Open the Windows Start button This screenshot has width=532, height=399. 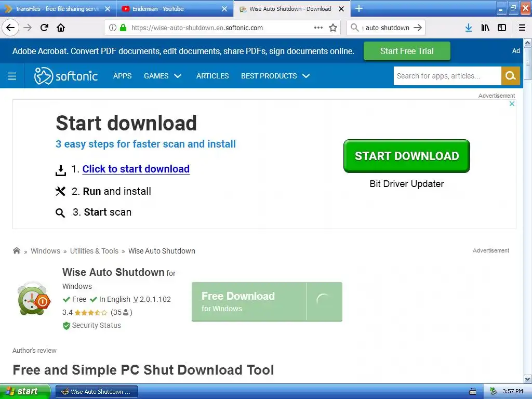[x=25, y=391]
